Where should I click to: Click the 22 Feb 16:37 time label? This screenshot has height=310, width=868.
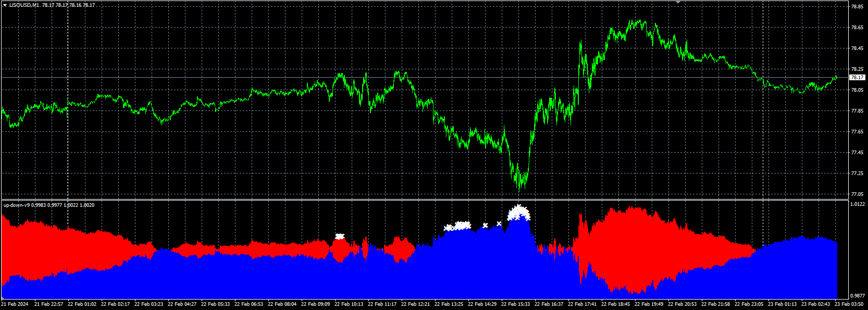tap(549, 304)
